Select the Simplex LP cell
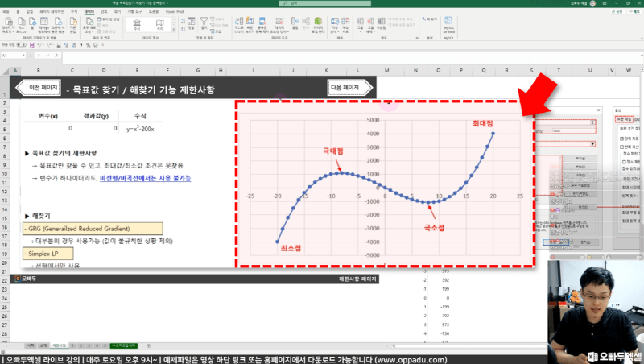This screenshot has width=644, height=364. [x=47, y=254]
